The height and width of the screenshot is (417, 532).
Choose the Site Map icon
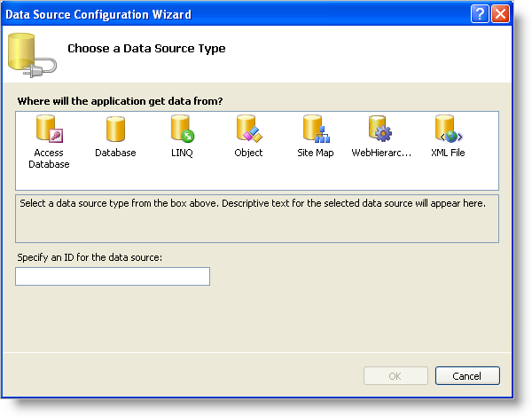[315, 130]
